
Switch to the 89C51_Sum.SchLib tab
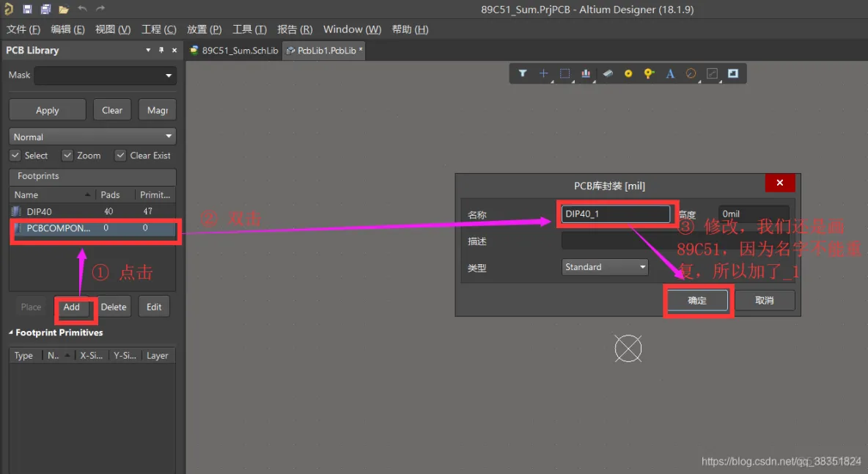point(234,51)
